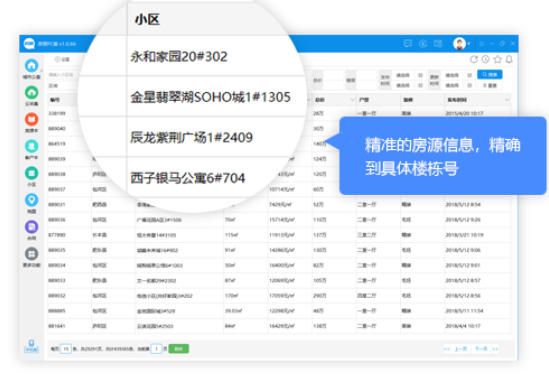Click the star favorites icon
549x378 pixels.
tap(497, 59)
